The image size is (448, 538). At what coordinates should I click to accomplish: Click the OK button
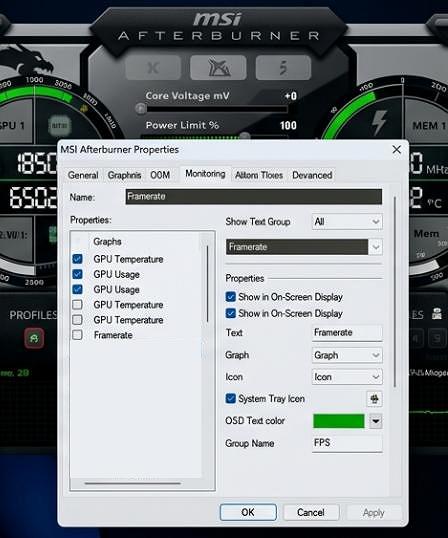pos(248,512)
